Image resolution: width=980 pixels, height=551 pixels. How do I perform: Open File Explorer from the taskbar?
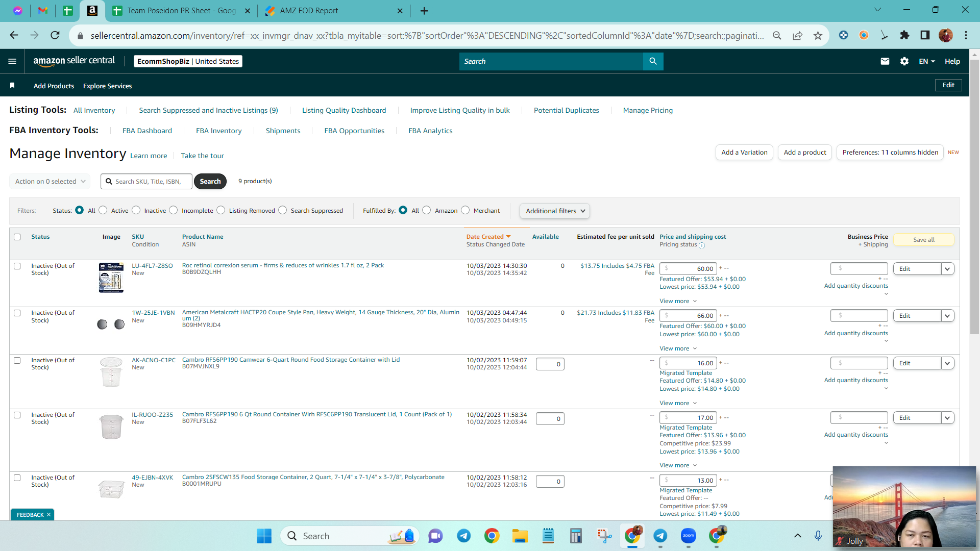(x=520, y=536)
